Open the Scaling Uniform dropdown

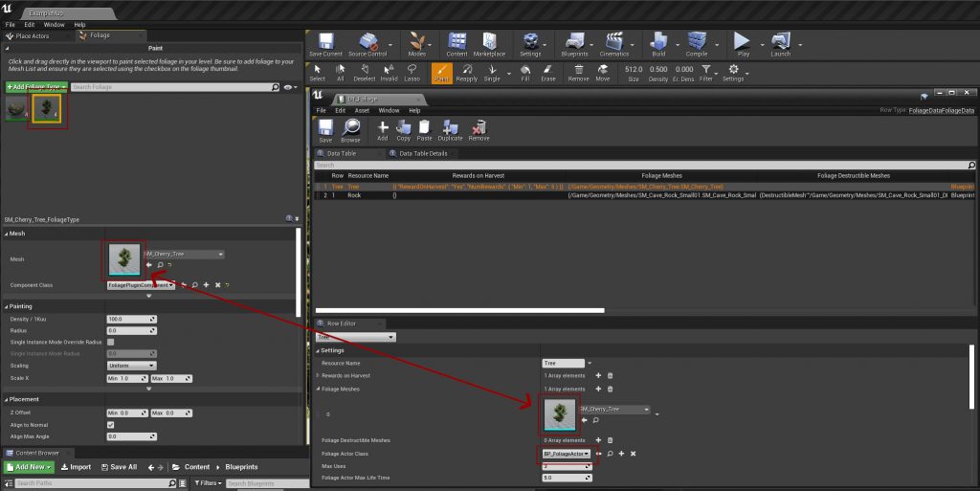[131, 366]
